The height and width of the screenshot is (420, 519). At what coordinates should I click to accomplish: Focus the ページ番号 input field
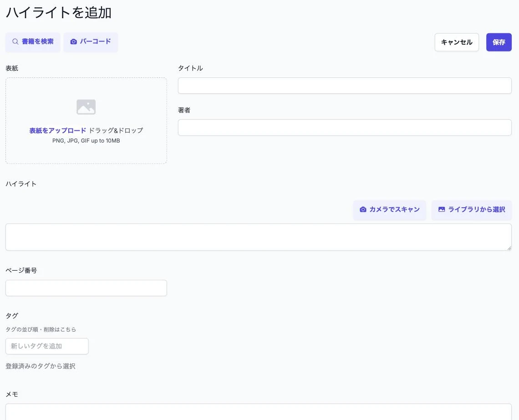coord(86,288)
